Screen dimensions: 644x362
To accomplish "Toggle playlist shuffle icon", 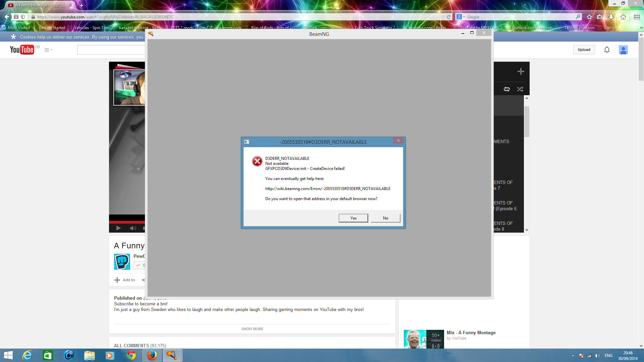I will click(x=520, y=89).
